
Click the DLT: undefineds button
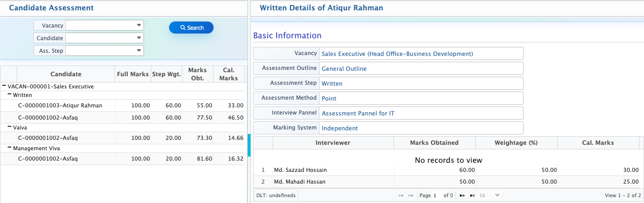(x=276, y=195)
